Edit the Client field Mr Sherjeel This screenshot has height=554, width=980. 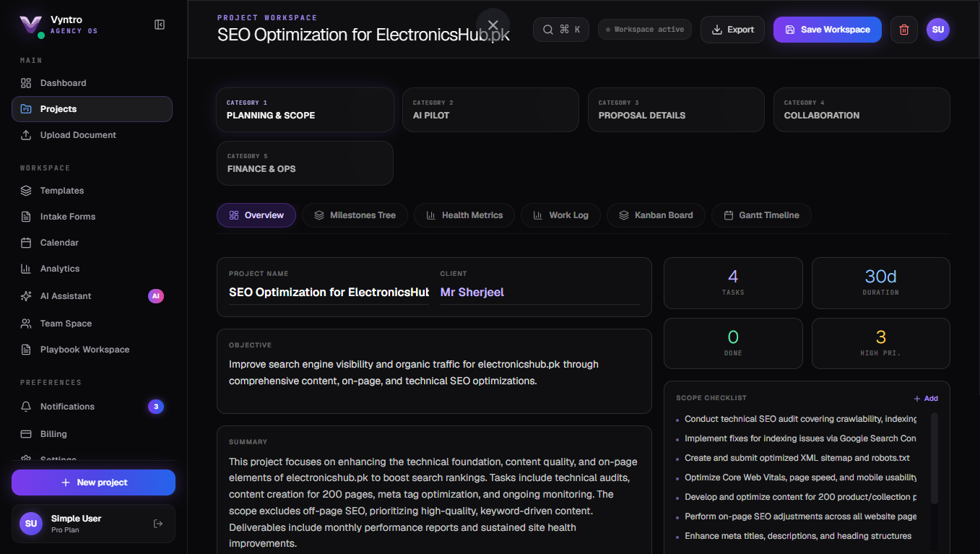pyautogui.click(x=539, y=293)
